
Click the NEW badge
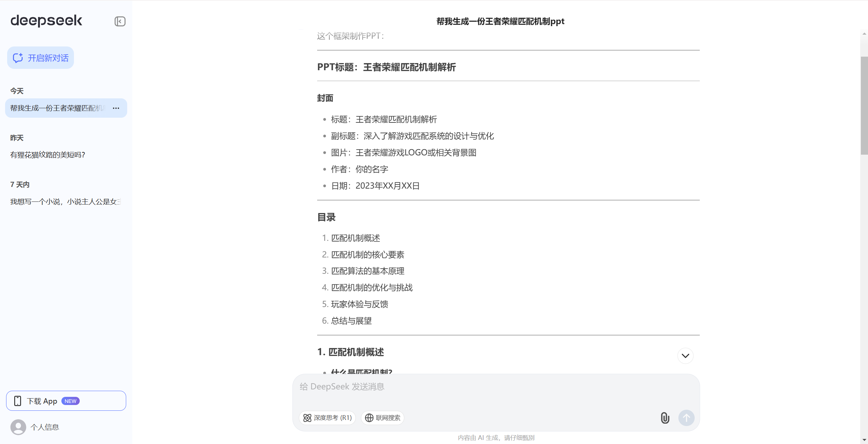click(71, 401)
